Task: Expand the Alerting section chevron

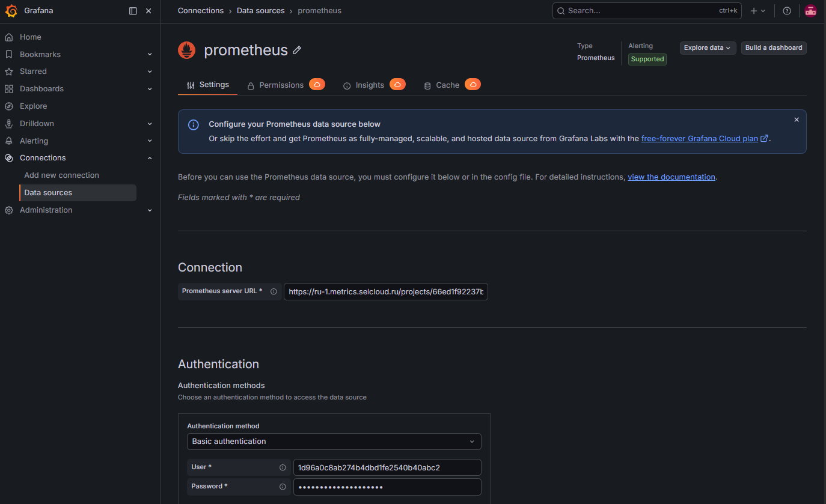Action: 150,141
